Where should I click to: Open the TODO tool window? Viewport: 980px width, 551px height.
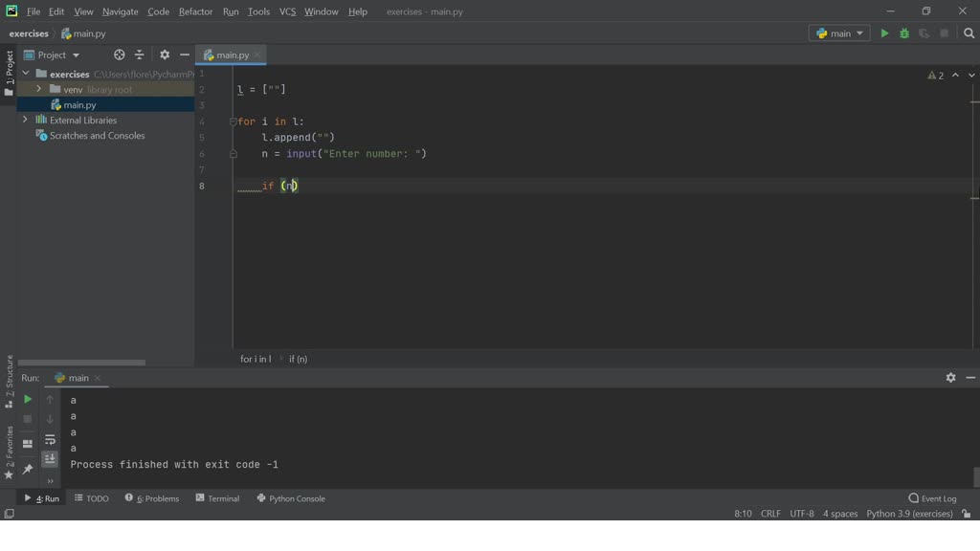point(92,498)
